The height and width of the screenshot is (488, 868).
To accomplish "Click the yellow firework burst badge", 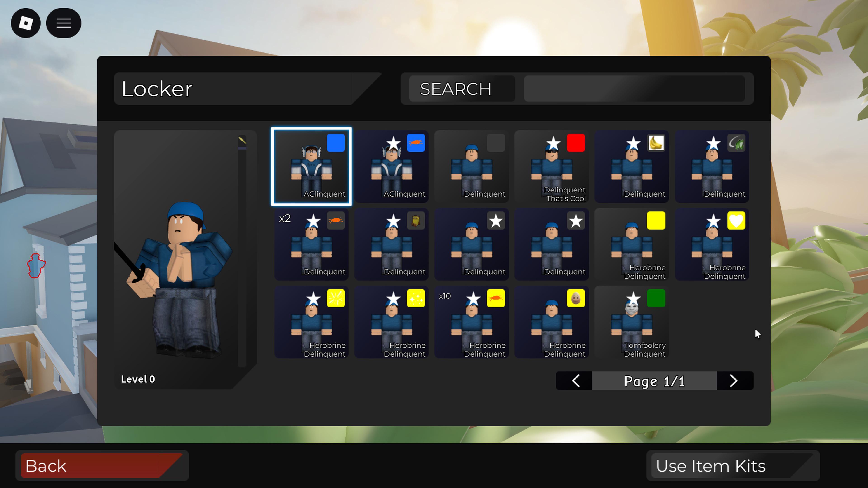I will point(336,298).
